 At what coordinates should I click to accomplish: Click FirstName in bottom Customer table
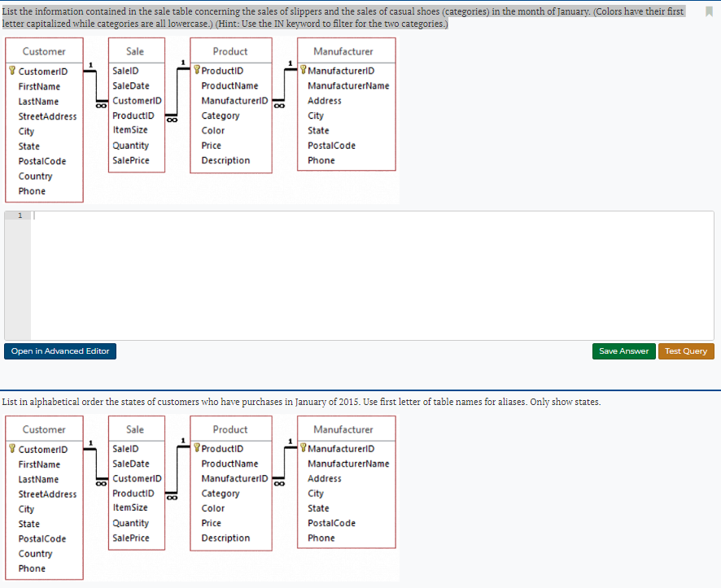[x=39, y=465]
